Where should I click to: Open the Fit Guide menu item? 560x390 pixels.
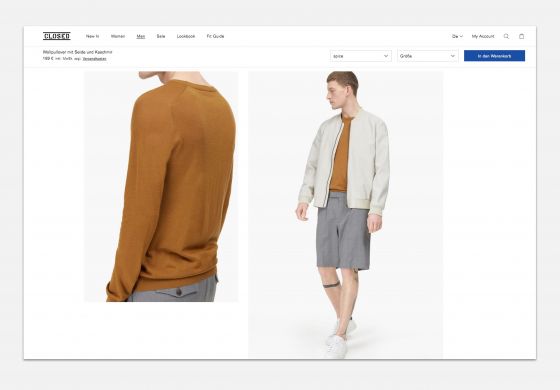tap(215, 36)
